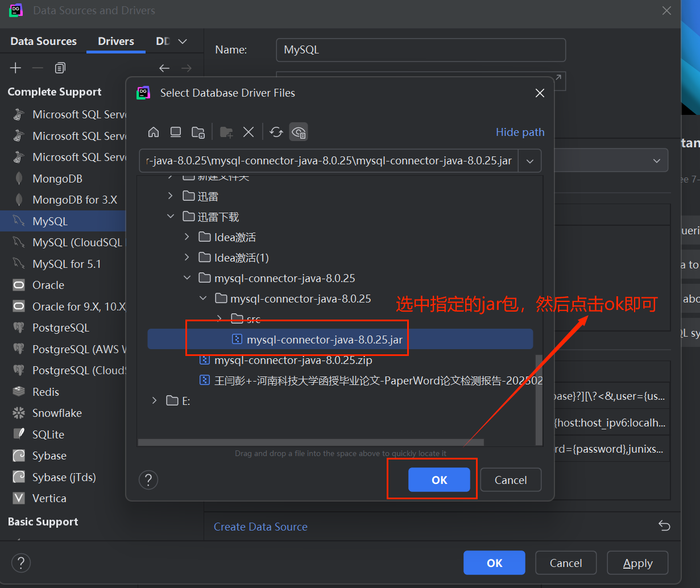Navigate forward with right arrow

point(187,68)
